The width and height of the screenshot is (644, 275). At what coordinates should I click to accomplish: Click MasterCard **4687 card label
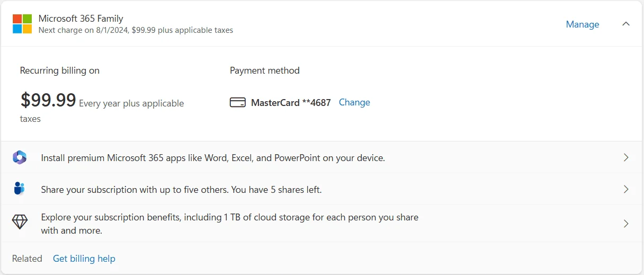pyautogui.click(x=291, y=103)
